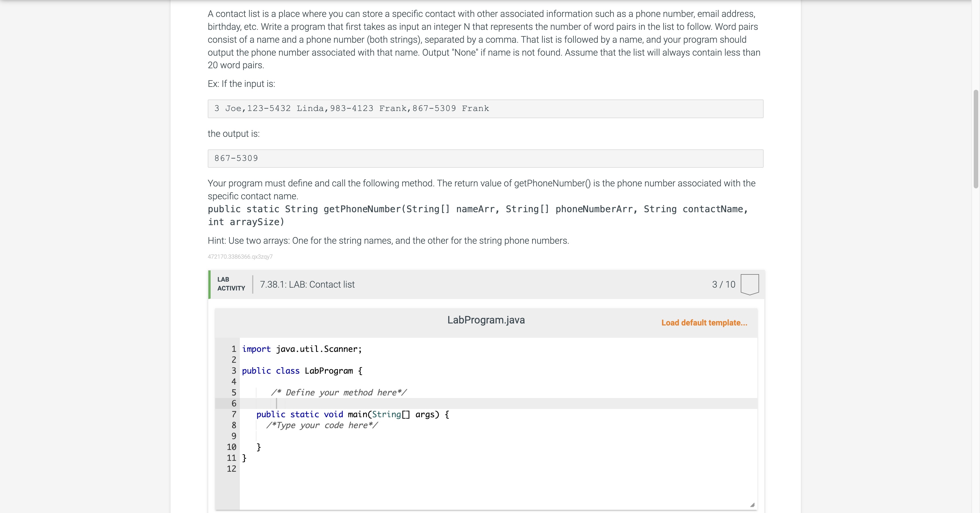This screenshot has height=513, width=980.
Task: Click the public class LabProgram line
Action: click(x=302, y=371)
